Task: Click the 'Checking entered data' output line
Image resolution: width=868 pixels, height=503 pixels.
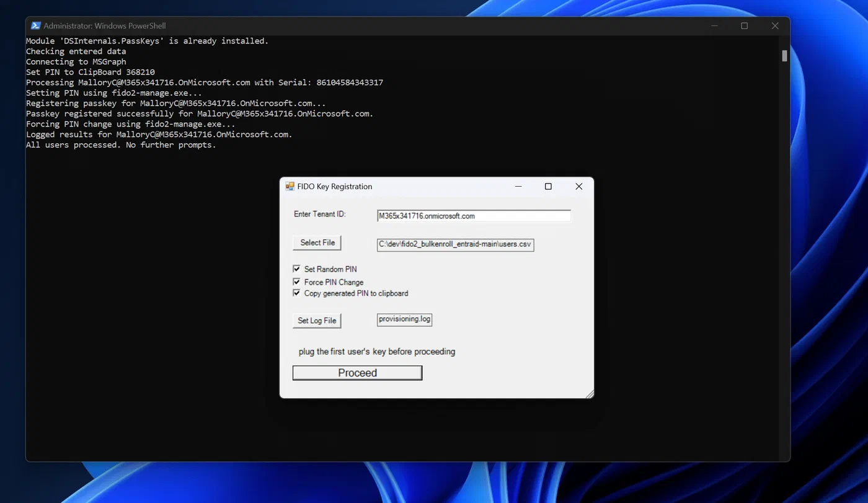Action: (76, 51)
